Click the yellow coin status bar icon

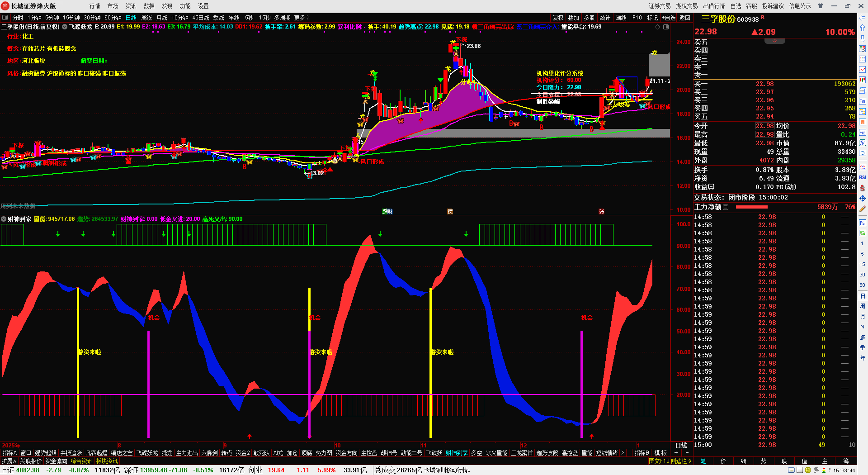(808, 470)
